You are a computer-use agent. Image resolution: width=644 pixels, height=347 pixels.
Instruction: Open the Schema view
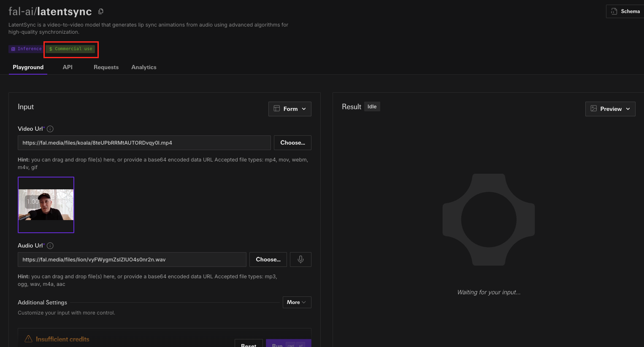pos(625,11)
